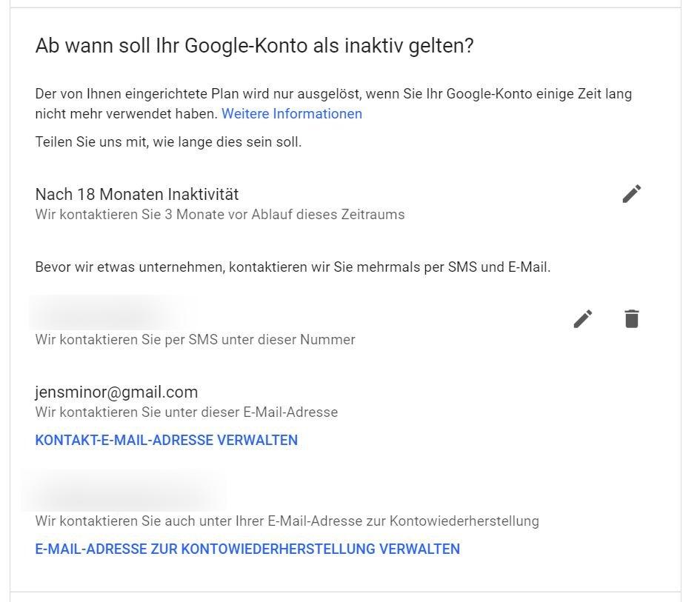Click the 3 Monate vor Ablauf note
The width and height of the screenshot is (700, 602).
[x=219, y=215]
